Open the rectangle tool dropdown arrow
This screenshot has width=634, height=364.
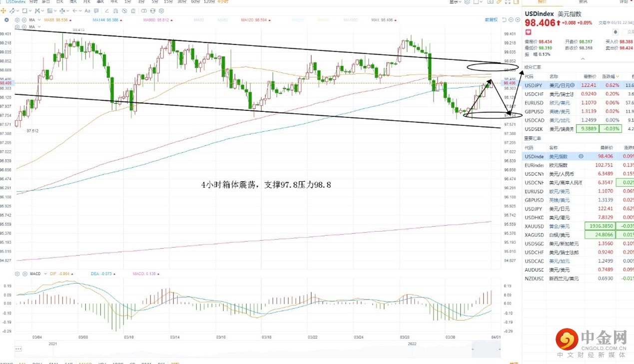pos(30,11)
